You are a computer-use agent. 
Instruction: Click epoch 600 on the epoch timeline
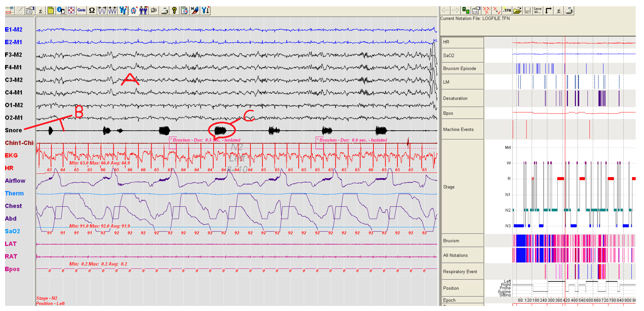(x=589, y=300)
